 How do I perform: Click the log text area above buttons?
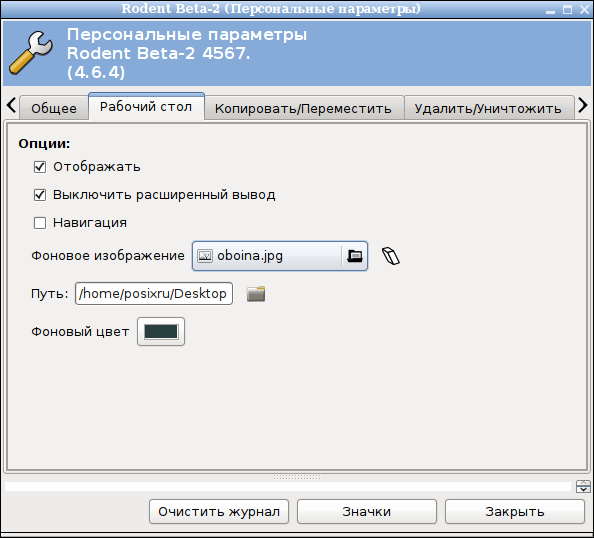288,486
